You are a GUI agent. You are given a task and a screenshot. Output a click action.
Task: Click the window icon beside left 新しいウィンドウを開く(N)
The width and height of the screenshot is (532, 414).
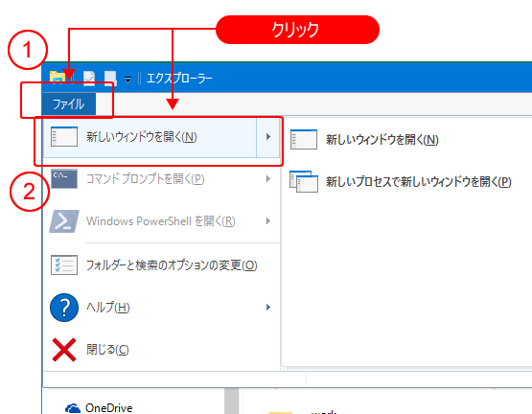[64, 137]
